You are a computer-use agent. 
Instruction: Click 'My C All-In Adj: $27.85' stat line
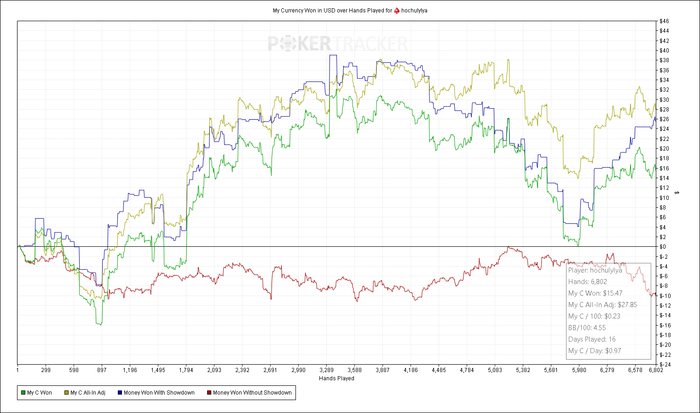(603, 305)
